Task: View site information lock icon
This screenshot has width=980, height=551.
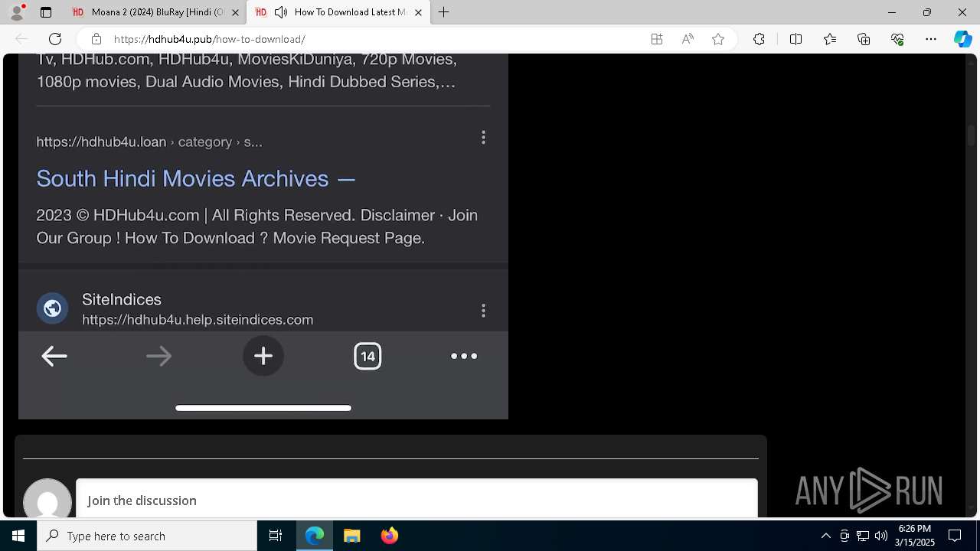Action: [96, 39]
